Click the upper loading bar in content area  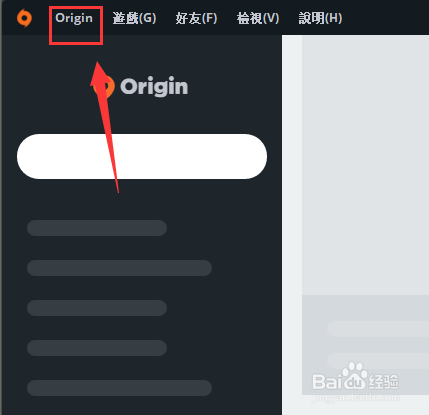coord(378,329)
